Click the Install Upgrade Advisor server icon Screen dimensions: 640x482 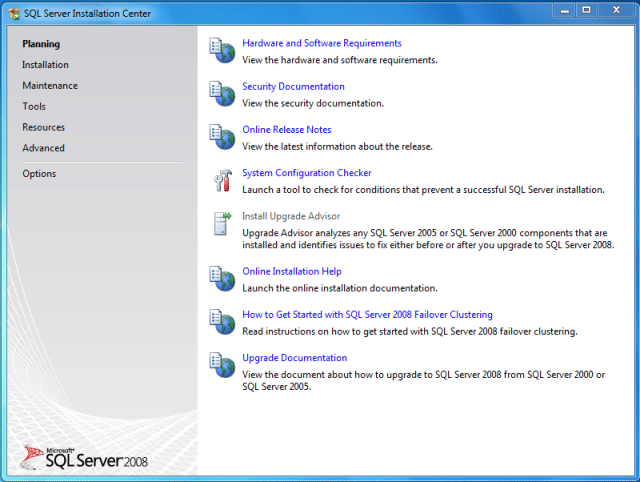coord(222,224)
